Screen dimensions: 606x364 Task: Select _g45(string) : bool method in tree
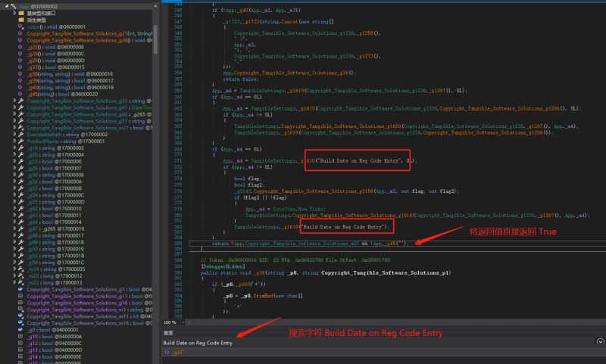[x=62, y=94]
